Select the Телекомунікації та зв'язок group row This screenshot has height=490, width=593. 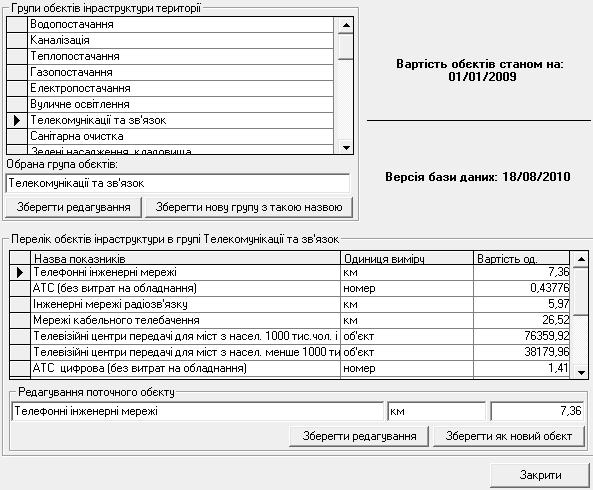[x=181, y=120]
